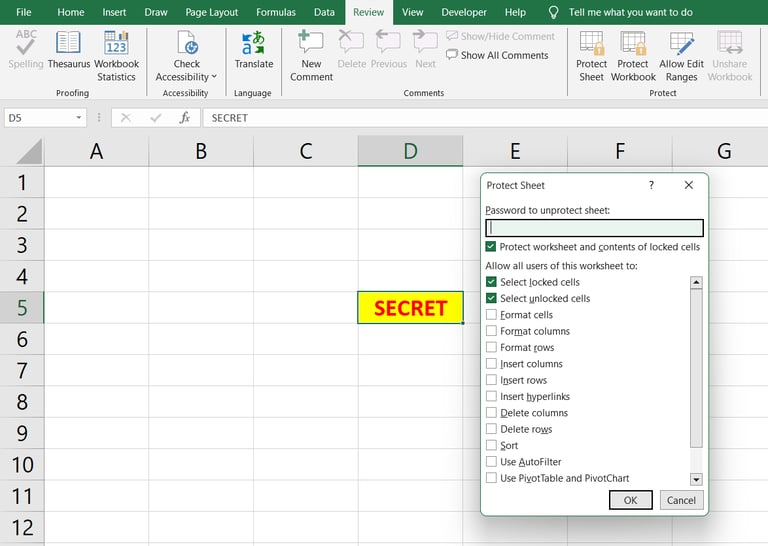The height and width of the screenshot is (546, 768).
Task: Add a New Comment
Action: 311,55
